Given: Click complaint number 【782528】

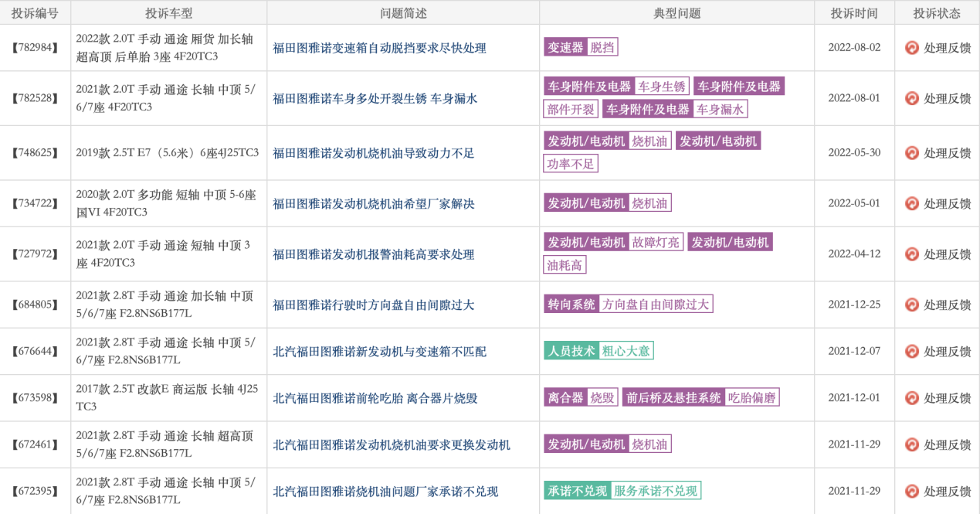Looking at the screenshot, I should (x=36, y=98).
